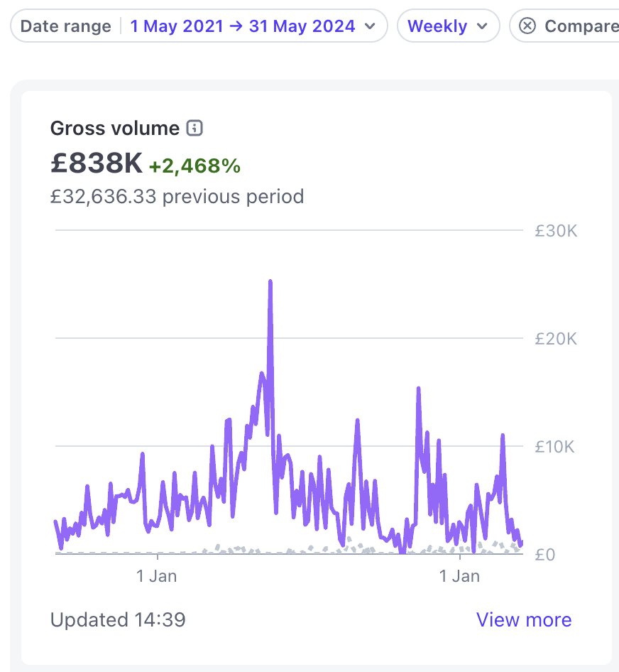Image resolution: width=619 pixels, height=672 pixels.
Task: Click the first '1 Jan' axis marker
Action: pyautogui.click(x=156, y=575)
